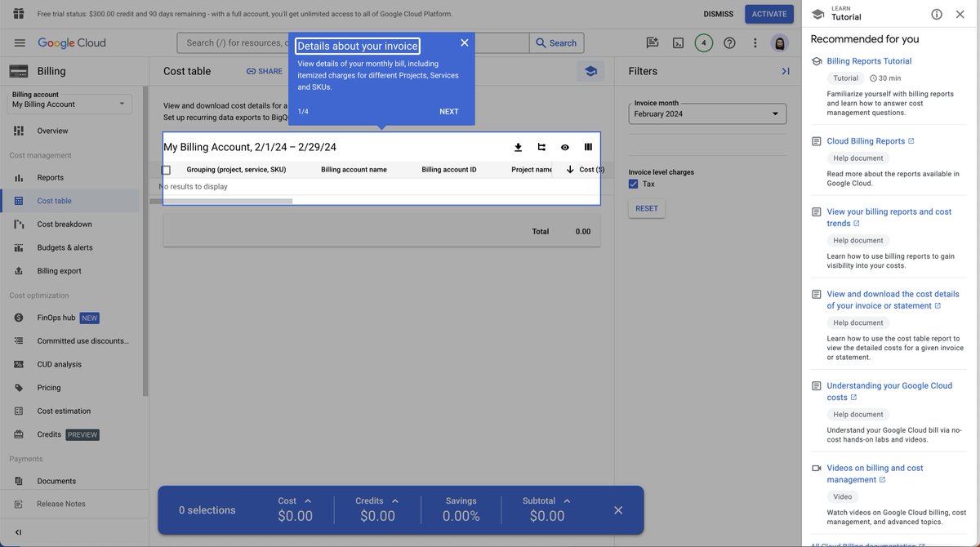This screenshot has width=980, height=547.
Task: Expand the Credits chevron in summary bar
Action: point(394,500)
